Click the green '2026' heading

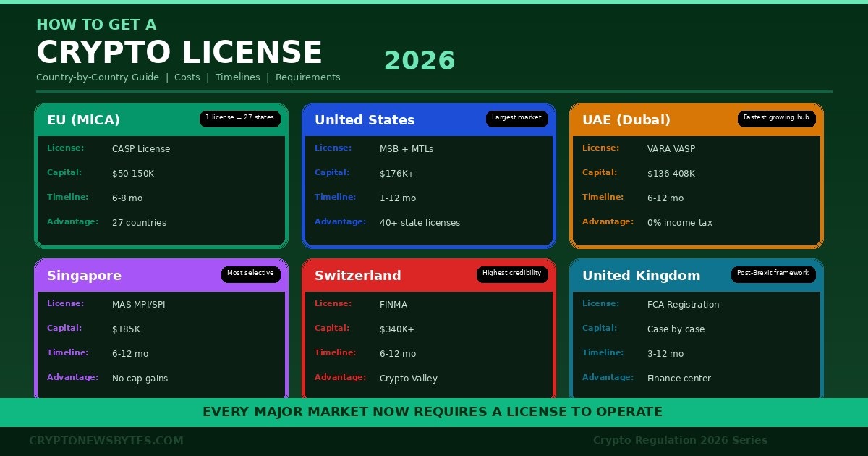(x=420, y=61)
